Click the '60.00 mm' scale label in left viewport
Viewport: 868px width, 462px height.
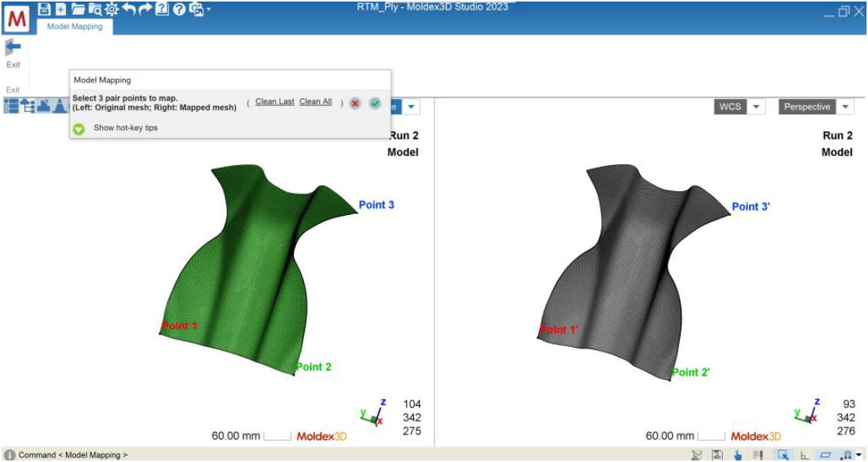[x=236, y=436]
